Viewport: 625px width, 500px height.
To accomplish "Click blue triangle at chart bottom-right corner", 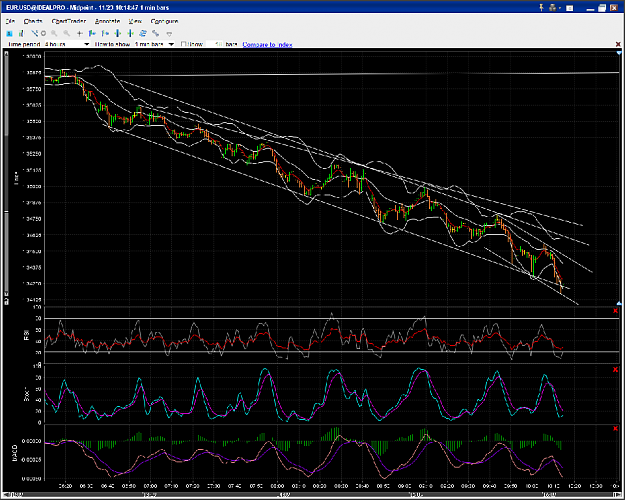I will pos(619,303).
